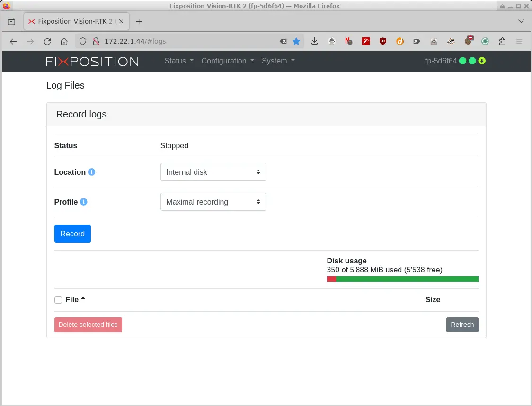Click the info icon next to Profile
The height and width of the screenshot is (406, 532).
pos(84,202)
